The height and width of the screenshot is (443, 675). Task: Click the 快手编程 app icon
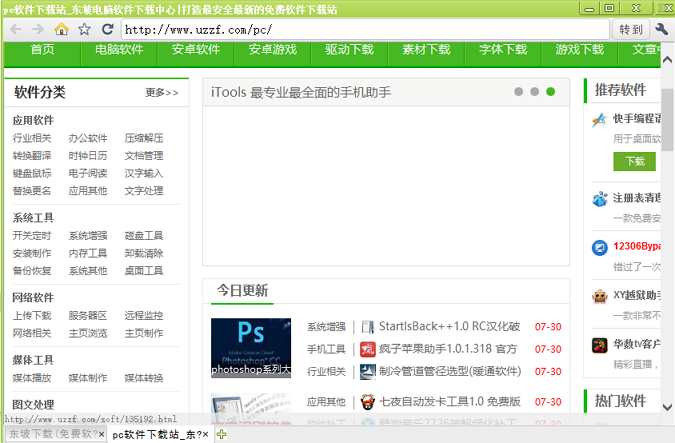point(599,120)
